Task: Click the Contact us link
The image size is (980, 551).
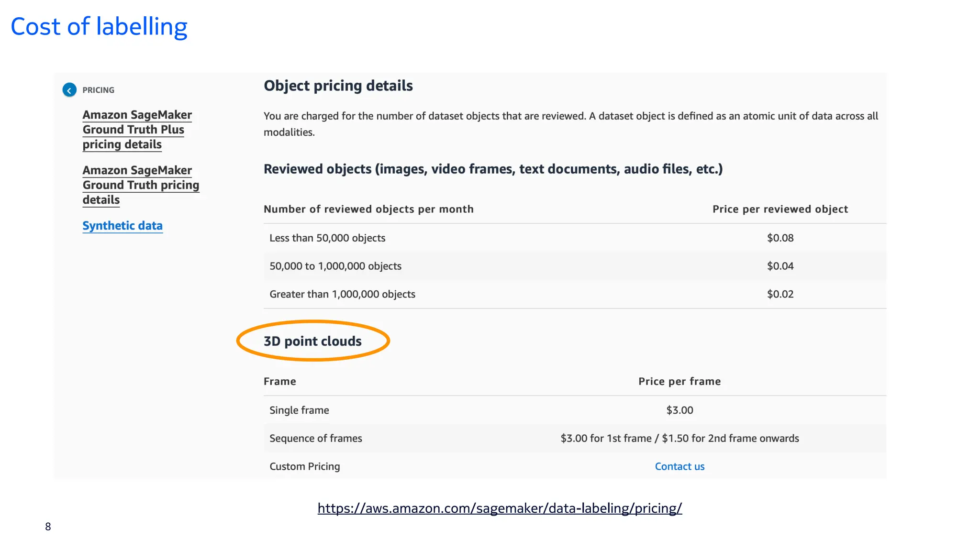Action: pyautogui.click(x=679, y=466)
